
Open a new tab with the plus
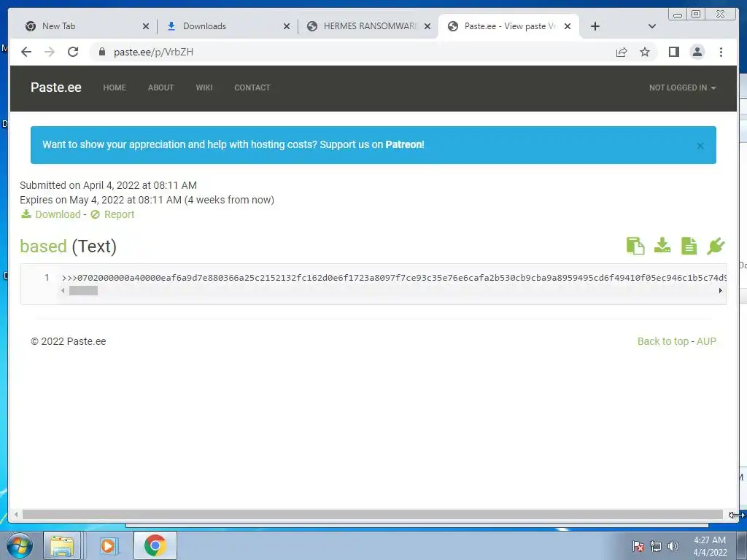[595, 26]
